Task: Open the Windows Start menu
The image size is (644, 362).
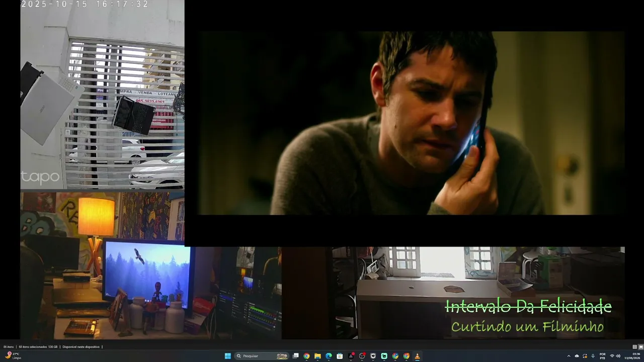Action: pyautogui.click(x=227, y=356)
